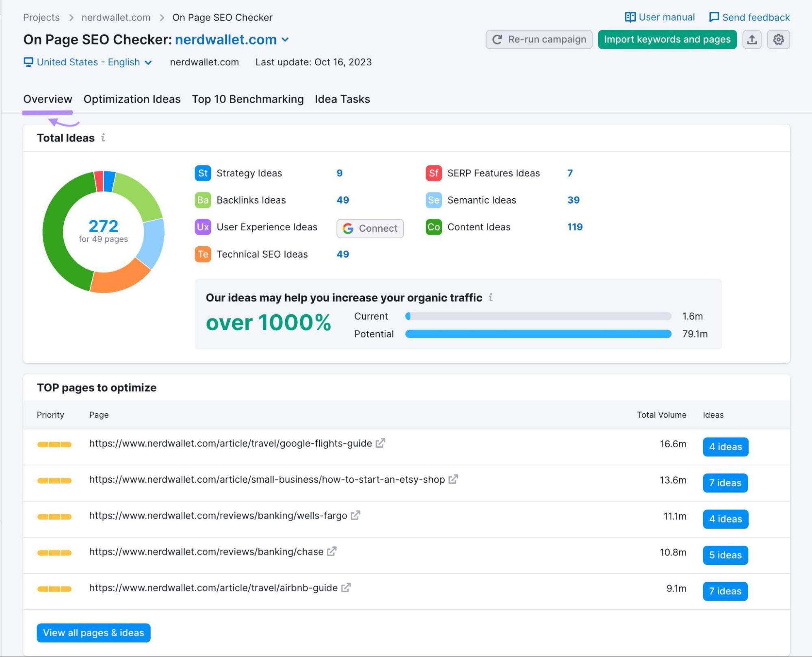This screenshot has height=657, width=812.
Task: Open United States - English location dropdown
Action: pyautogui.click(x=88, y=62)
